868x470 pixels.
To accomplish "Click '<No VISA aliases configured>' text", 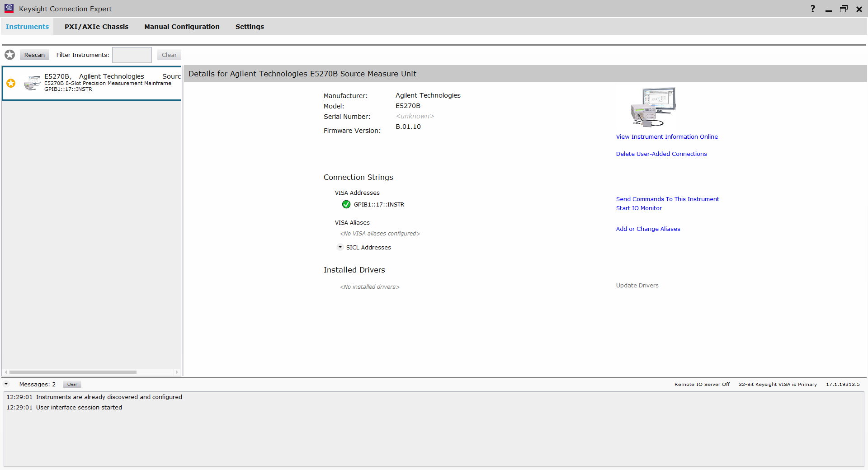I will (x=380, y=233).
